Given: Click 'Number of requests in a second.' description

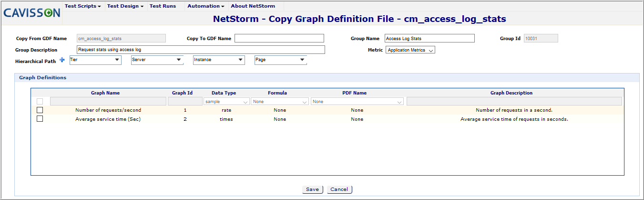Looking at the screenshot, I should (x=514, y=110).
